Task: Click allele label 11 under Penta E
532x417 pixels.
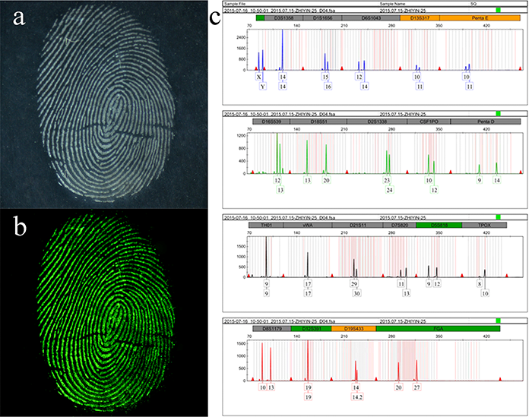Action: (x=469, y=87)
